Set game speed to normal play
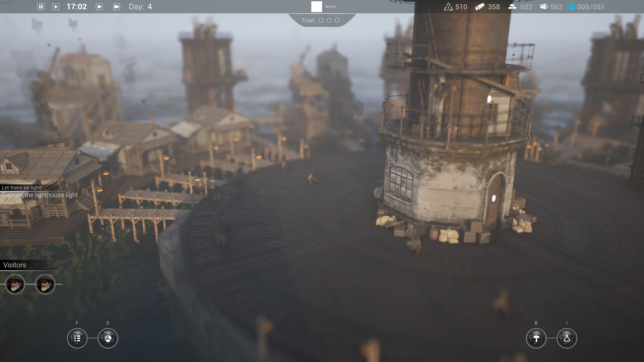Image resolution: width=644 pixels, height=362 pixels. 56,7
